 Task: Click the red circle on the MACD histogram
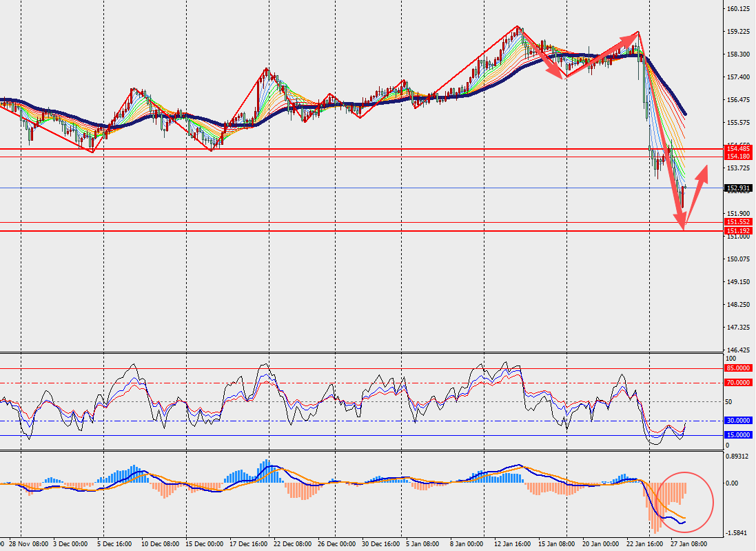684,501
